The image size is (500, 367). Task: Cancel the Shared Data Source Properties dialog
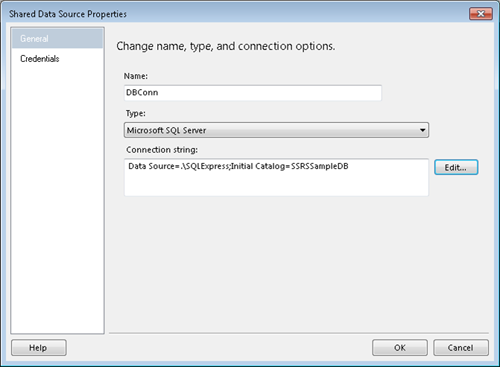coord(461,348)
